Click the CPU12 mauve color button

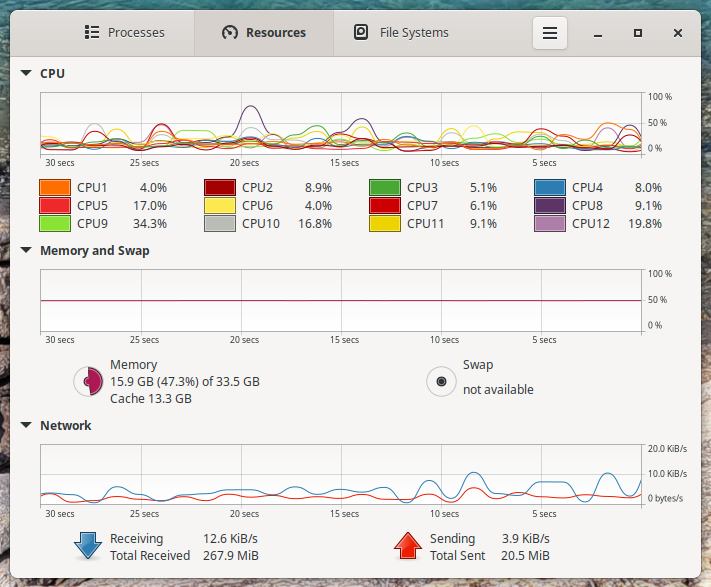(x=550, y=223)
